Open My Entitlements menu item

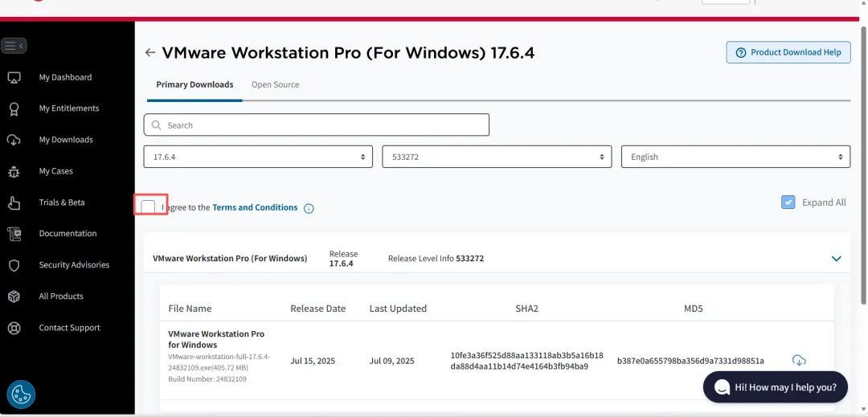69,108
